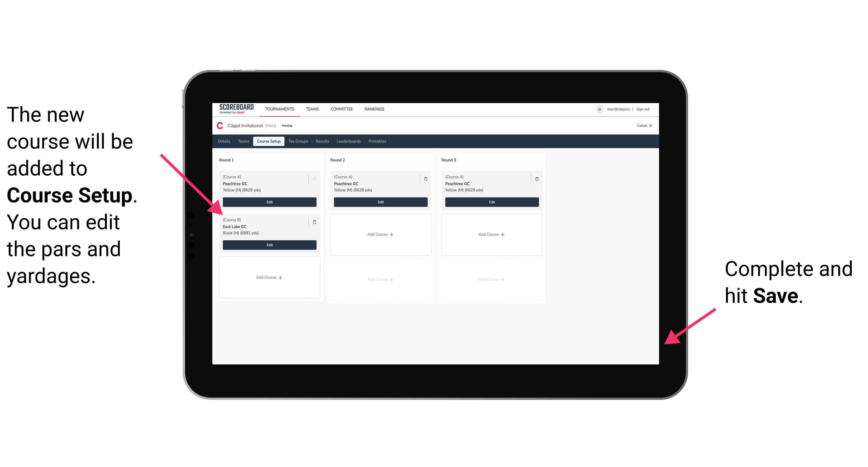
Task: Click Add Course in Round 3
Action: pyautogui.click(x=491, y=234)
